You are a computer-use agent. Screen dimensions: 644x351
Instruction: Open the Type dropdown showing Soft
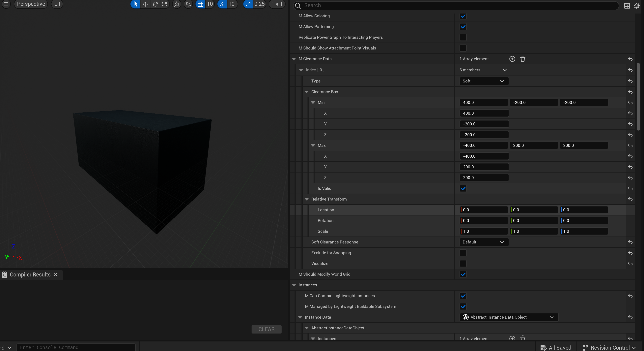[484, 81]
